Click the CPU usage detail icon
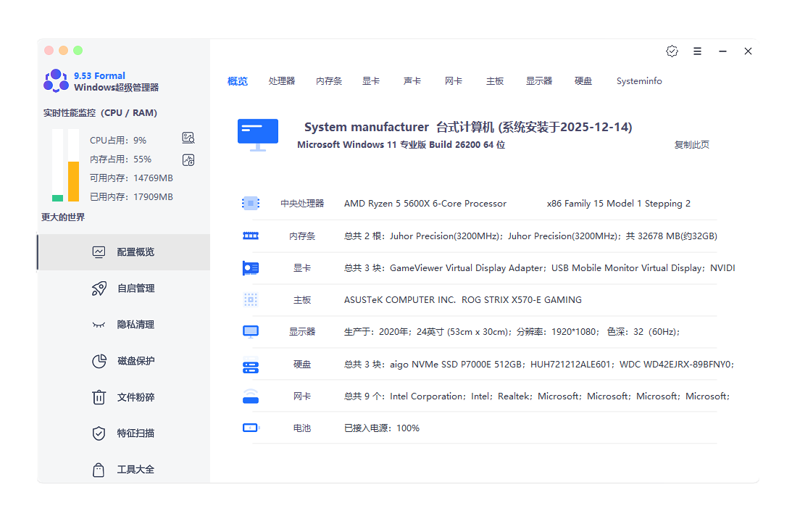This screenshot has width=792, height=532. pyautogui.click(x=188, y=138)
